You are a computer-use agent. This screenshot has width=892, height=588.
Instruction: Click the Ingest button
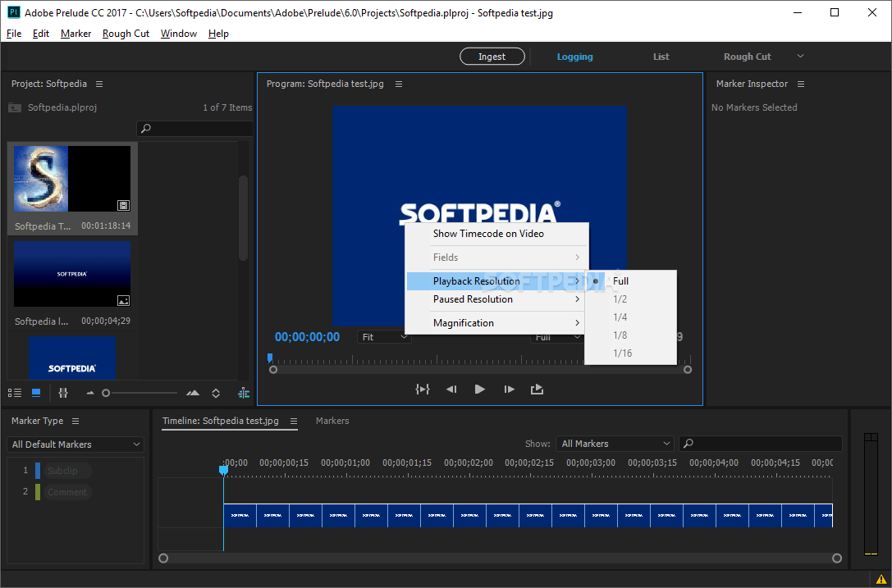click(492, 57)
